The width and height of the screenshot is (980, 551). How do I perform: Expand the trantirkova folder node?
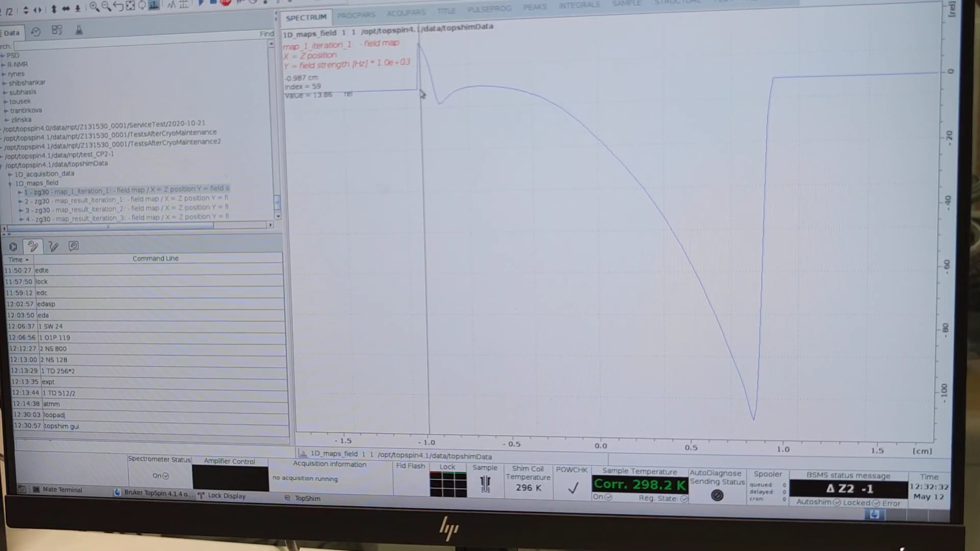pyautogui.click(x=6, y=111)
